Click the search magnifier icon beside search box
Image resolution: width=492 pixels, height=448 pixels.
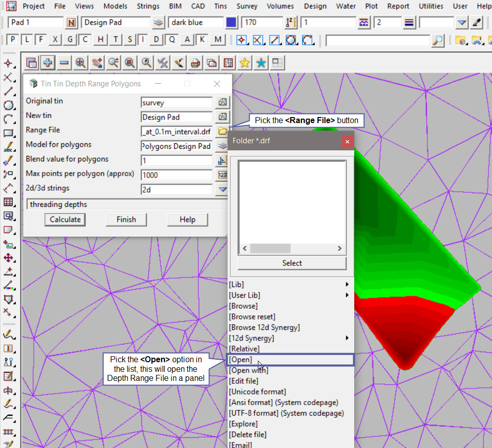[438, 40]
